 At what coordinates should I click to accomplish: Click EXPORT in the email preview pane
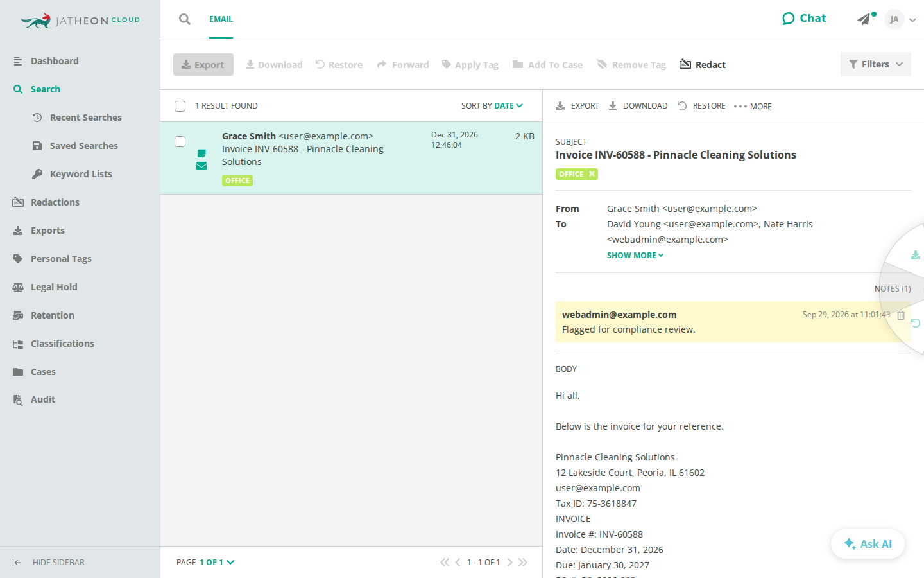[x=577, y=106]
